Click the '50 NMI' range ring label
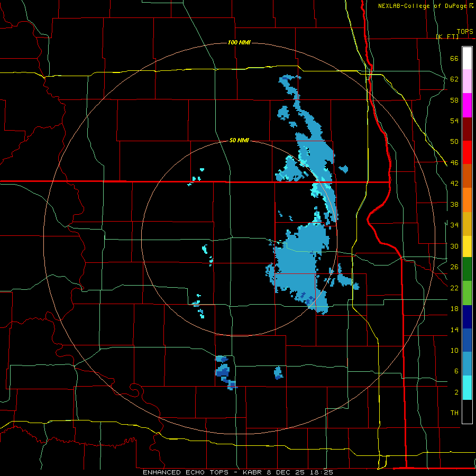 point(239,140)
